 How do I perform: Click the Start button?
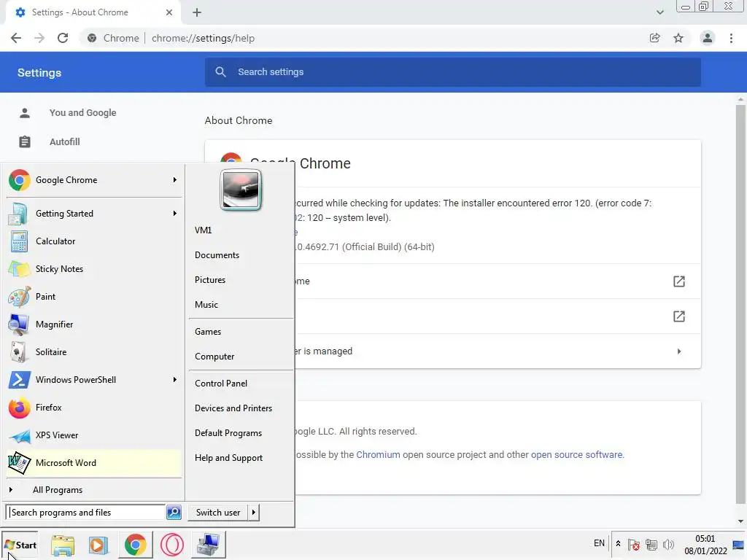20,545
